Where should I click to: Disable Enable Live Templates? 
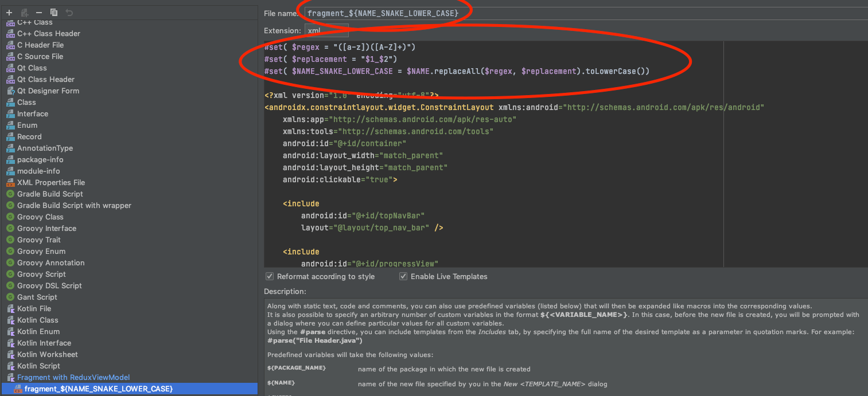403,276
